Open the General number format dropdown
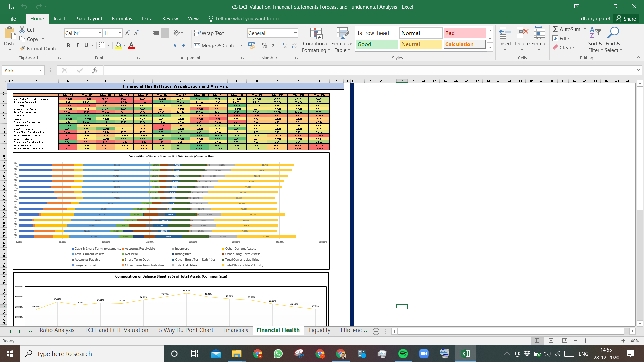 click(x=296, y=33)
